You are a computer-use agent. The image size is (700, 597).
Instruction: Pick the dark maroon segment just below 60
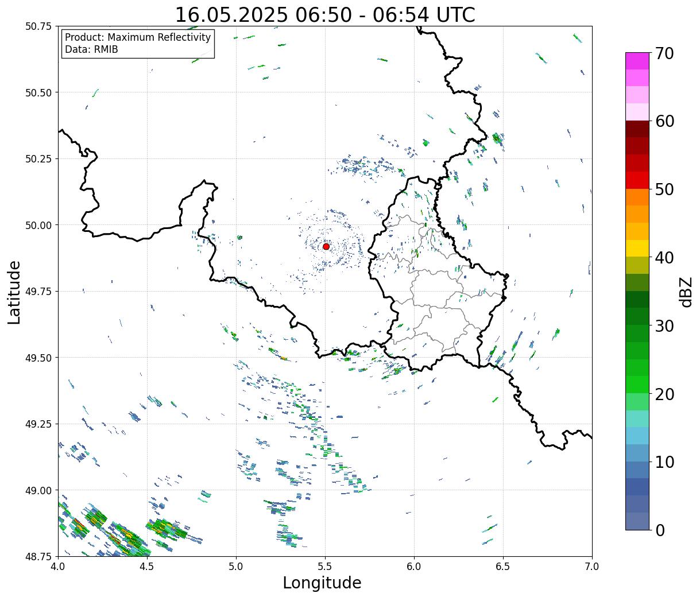tap(637, 129)
